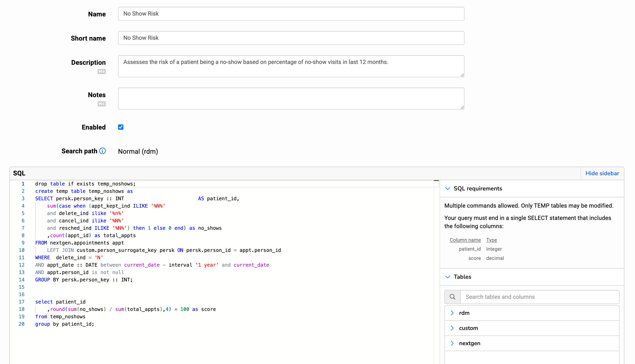The height and width of the screenshot is (364, 635).
Task: Click into the empty Notes textarea
Action: (x=291, y=99)
